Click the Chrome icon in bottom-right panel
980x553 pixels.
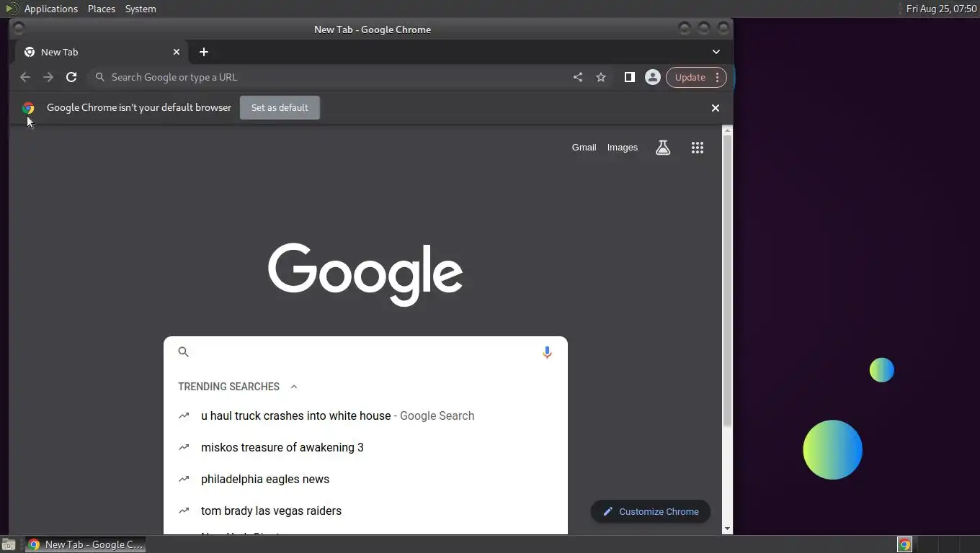(904, 545)
